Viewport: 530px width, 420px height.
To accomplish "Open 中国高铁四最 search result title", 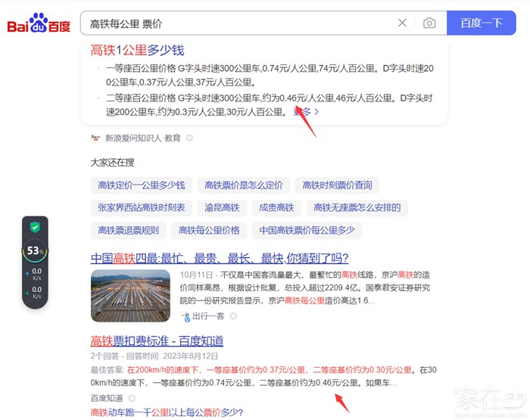I will tap(220, 258).
